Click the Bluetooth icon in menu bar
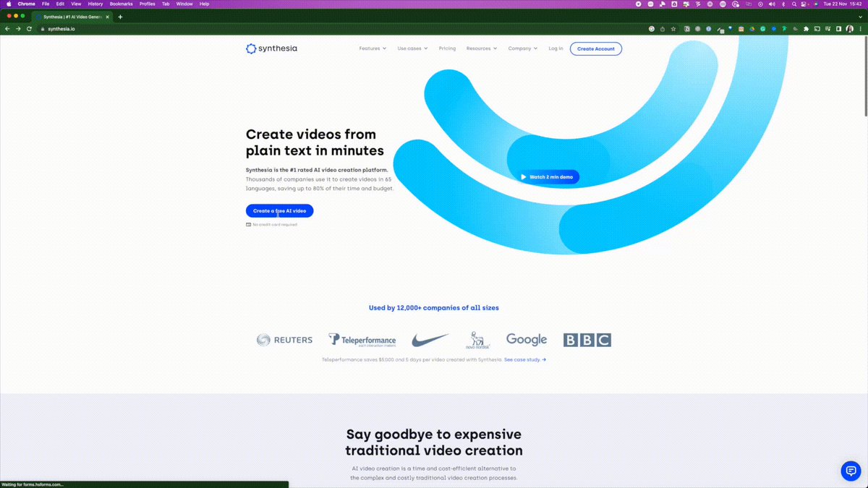868x488 pixels. (x=783, y=4)
